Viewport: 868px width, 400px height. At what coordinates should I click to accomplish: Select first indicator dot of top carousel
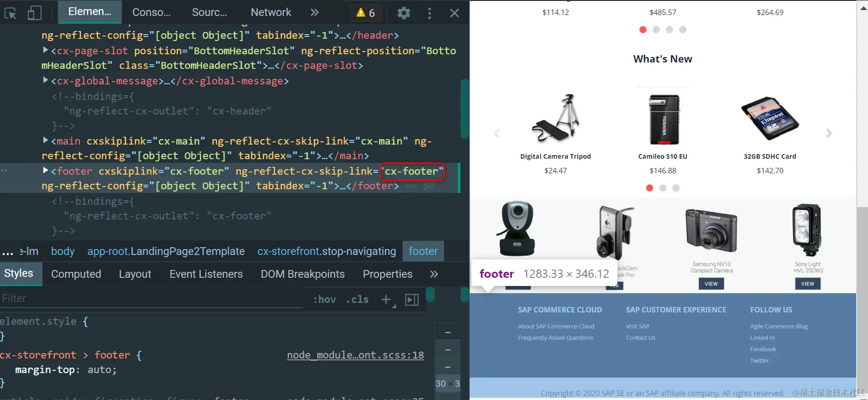pos(643,30)
